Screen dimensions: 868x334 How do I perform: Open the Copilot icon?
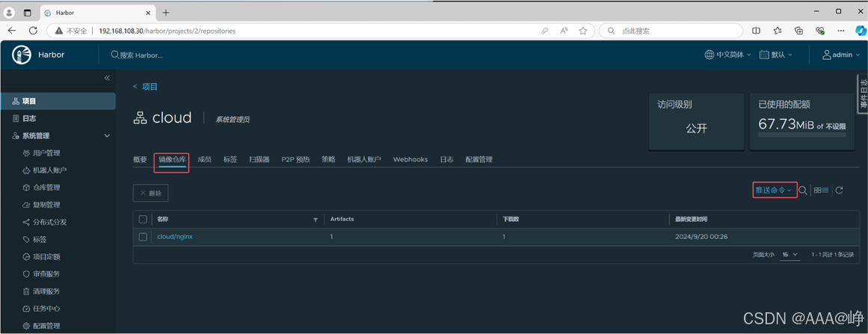[861, 31]
